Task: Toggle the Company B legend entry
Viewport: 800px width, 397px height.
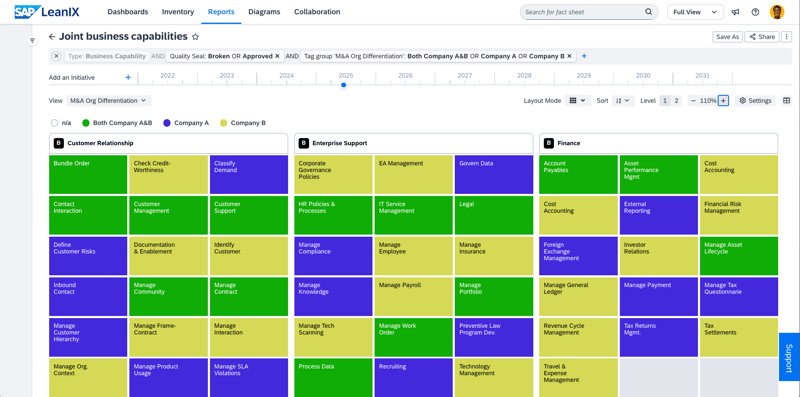Action: (x=243, y=123)
